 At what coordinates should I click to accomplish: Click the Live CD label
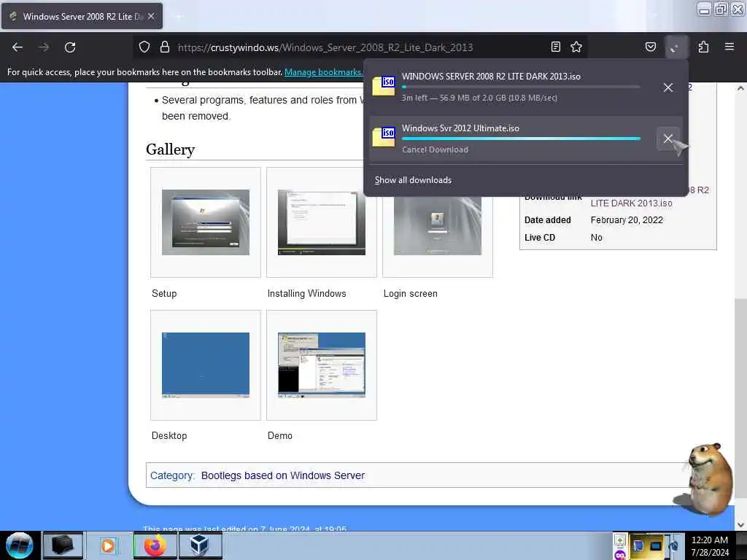pos(539,237)
